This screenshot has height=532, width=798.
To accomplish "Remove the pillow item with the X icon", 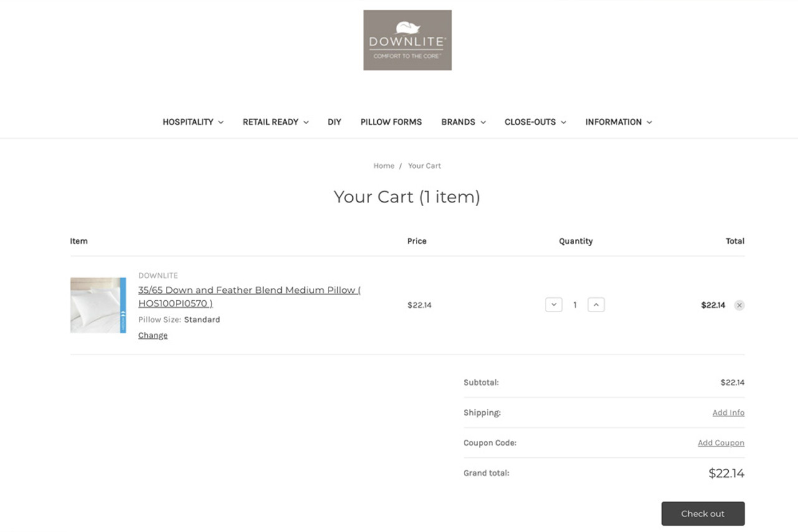I will point(739,305).
